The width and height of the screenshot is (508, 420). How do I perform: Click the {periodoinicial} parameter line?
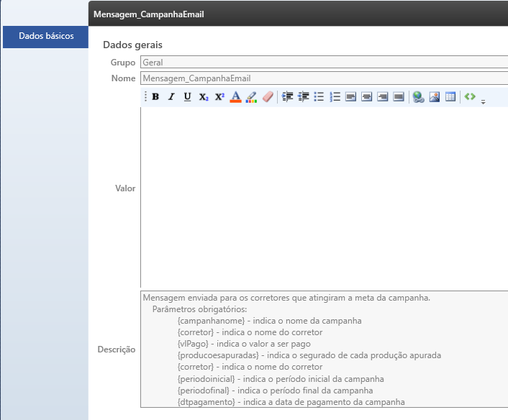[281, 378]
